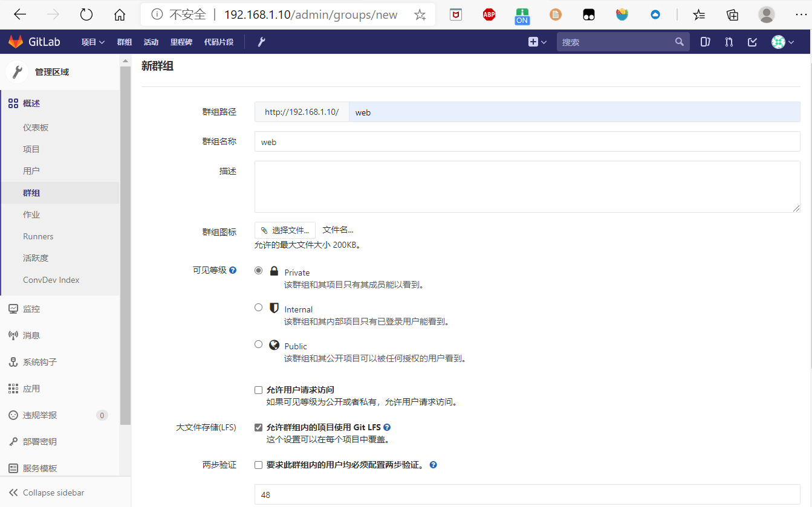
Task: Click the help icon beside Git LFS
Action: 386,427
